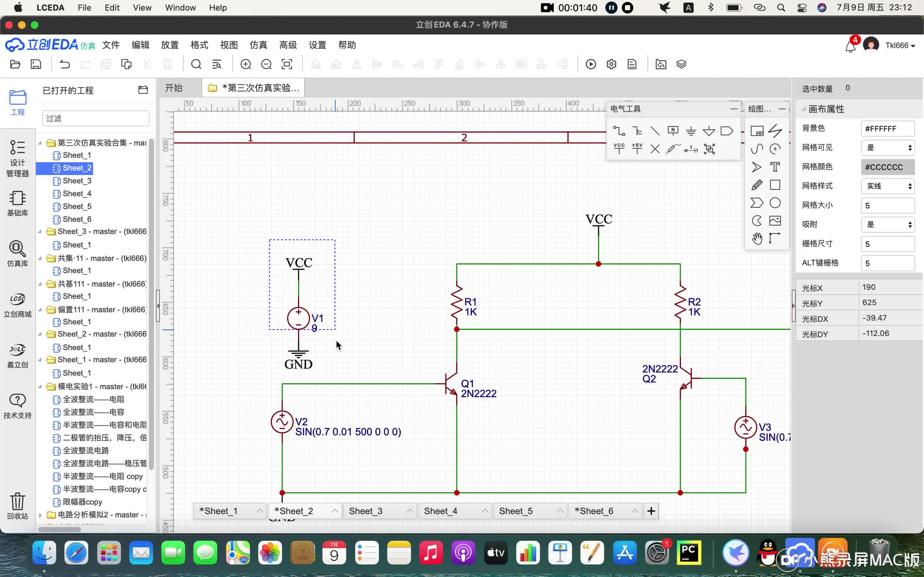Expand the 电路分析模拟2 project folder
924x577 pixels.
(40, 515)
